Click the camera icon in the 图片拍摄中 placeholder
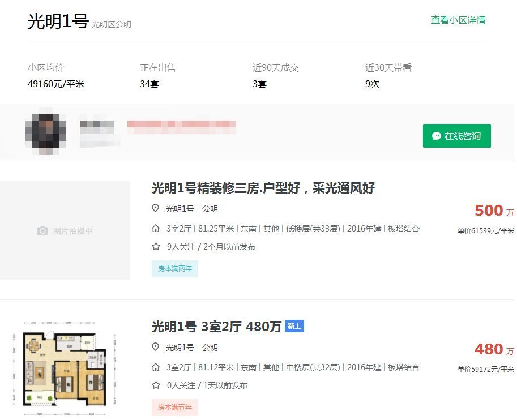Image resolution: width=517 pixels, height=420 pixels. tap(42, 231)
